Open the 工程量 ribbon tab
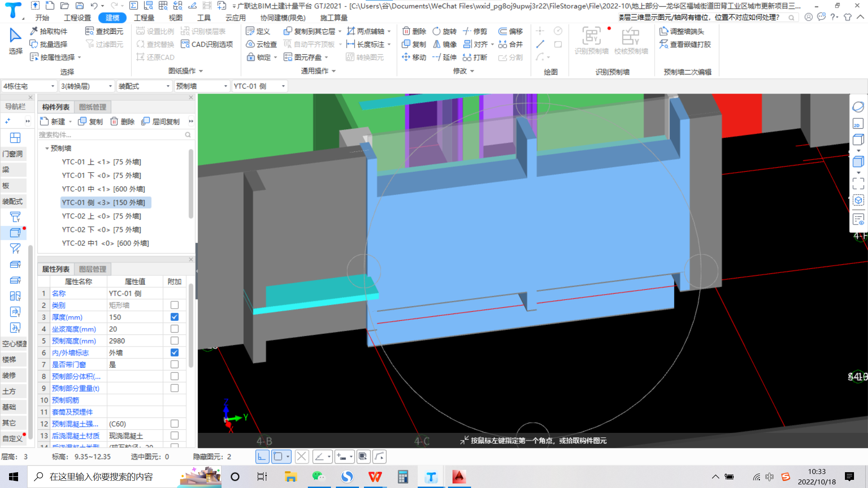Image resolution: width=868 pixels, height=488 pixels. pyautogui.click(x=144, y=18)
